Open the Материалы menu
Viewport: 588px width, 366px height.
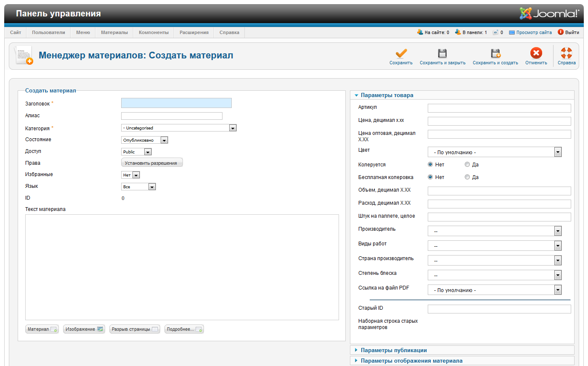point(114,32)
